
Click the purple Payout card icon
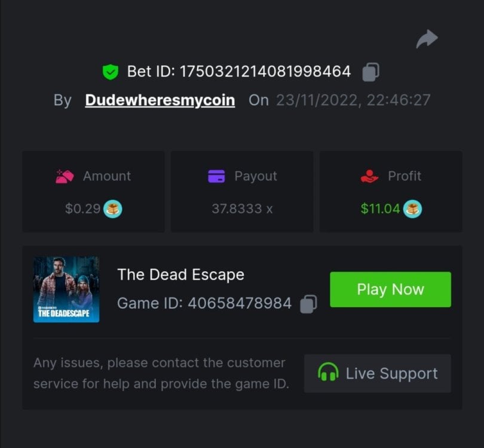pos(216,176)
